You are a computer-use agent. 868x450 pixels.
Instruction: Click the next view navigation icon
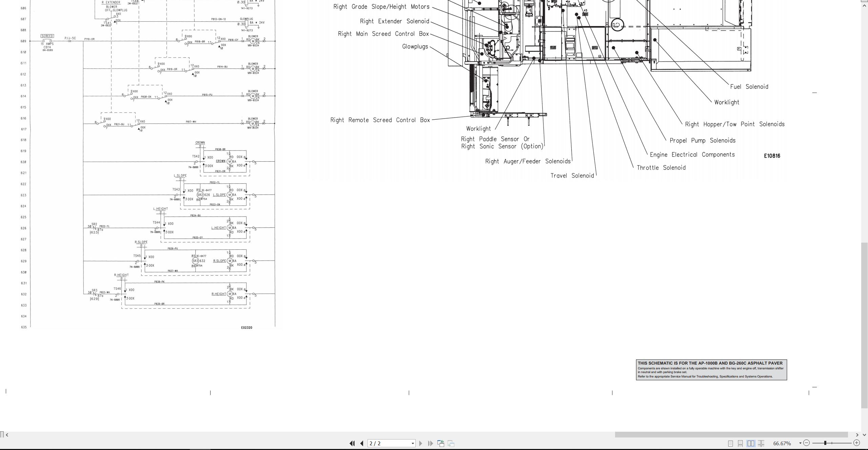coord(451,443)
